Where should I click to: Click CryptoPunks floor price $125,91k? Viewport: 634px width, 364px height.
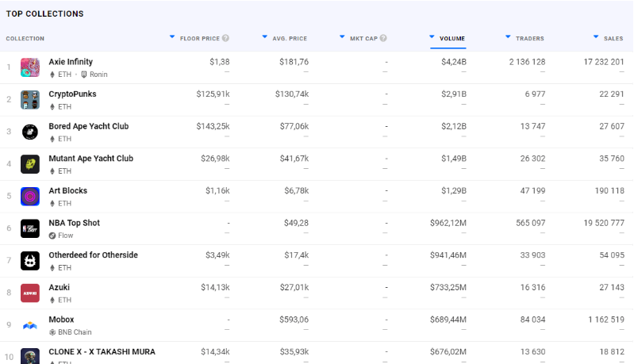[x=213, y=94]
